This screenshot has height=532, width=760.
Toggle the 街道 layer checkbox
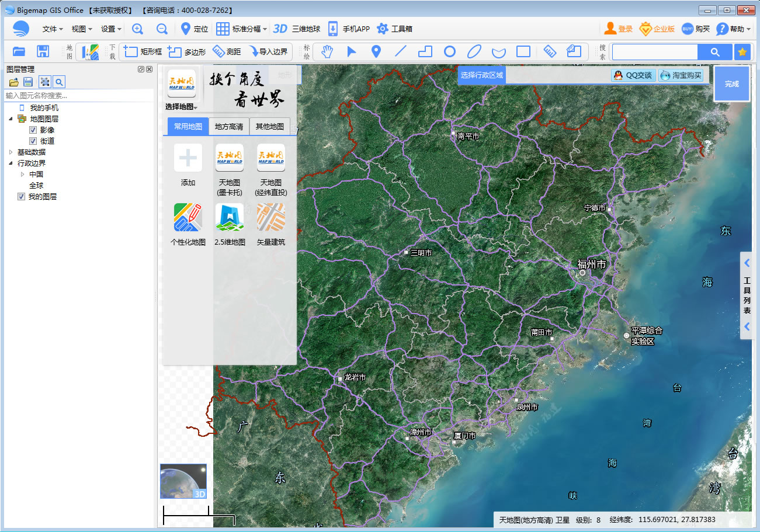point(33,141)
